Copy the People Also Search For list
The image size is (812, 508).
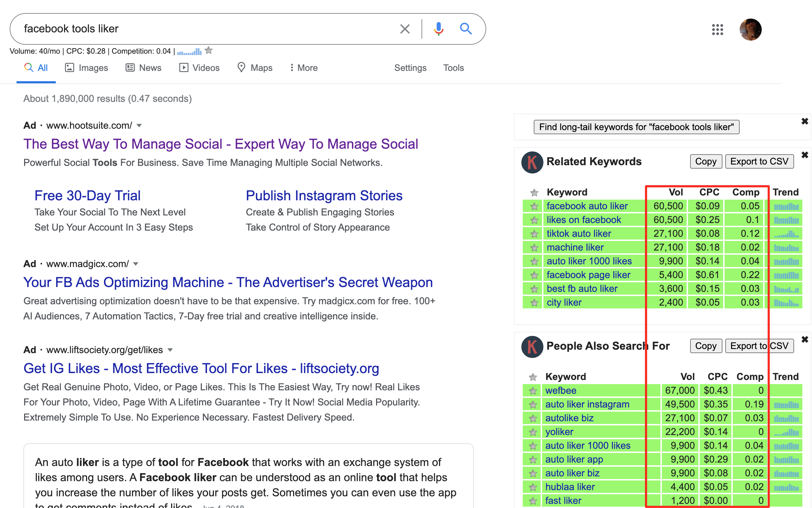[x=706, y=346]
